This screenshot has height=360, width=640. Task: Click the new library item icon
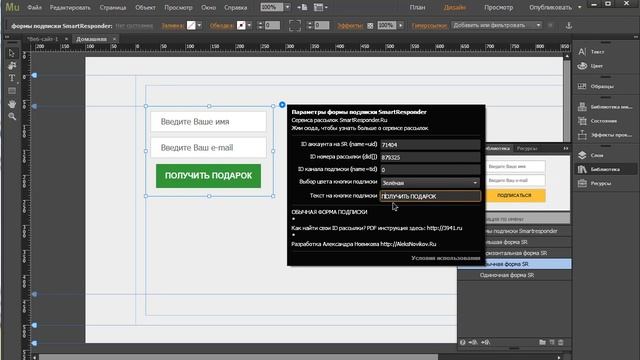point(552,342)
